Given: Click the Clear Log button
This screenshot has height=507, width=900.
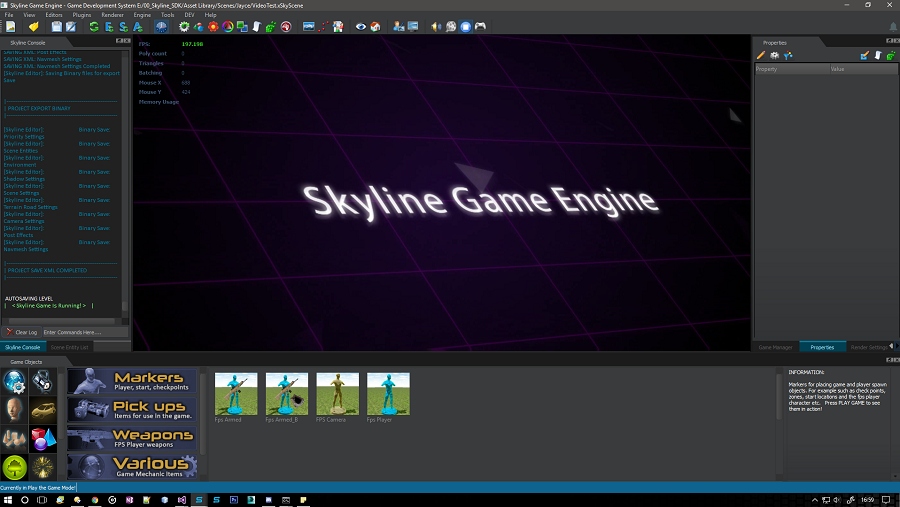Looking at the screenshot, I should coord(21,332).
